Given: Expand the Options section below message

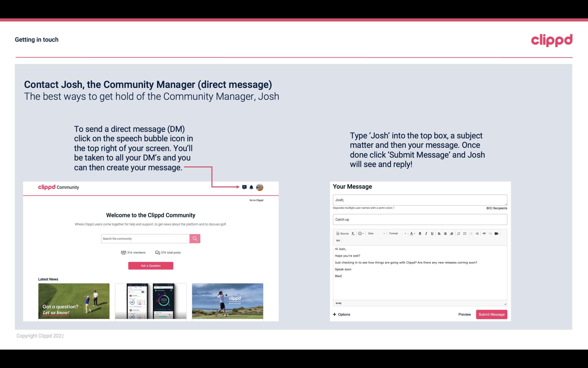Looking at the screenshot, I should pyautogui.click(x=342, y=315).
